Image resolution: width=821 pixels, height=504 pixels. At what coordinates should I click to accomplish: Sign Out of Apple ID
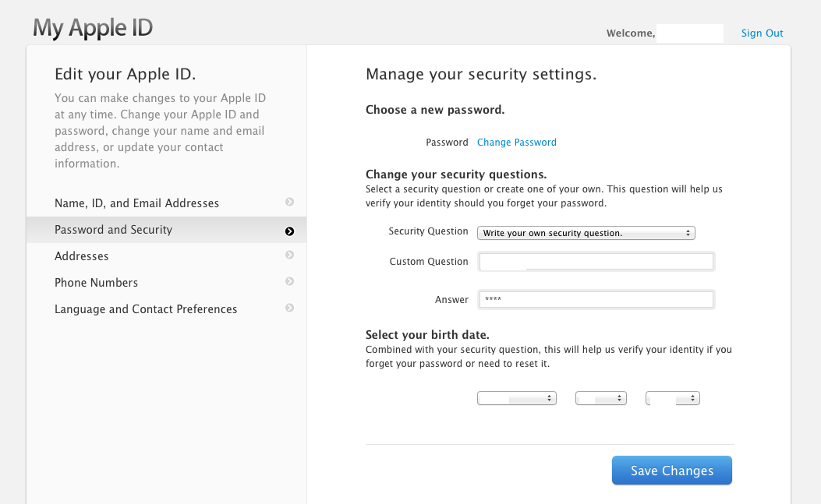(x=762, y=33)
